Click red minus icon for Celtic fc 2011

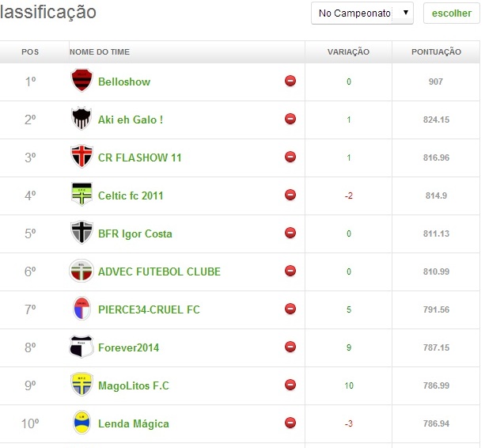coord(290,195)
